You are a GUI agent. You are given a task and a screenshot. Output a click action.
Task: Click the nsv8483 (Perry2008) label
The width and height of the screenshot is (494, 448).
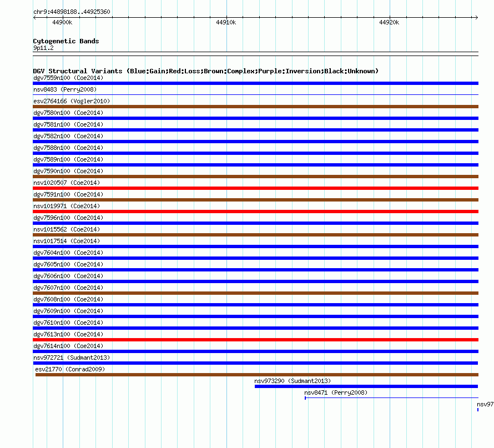(x=65, y=89)
